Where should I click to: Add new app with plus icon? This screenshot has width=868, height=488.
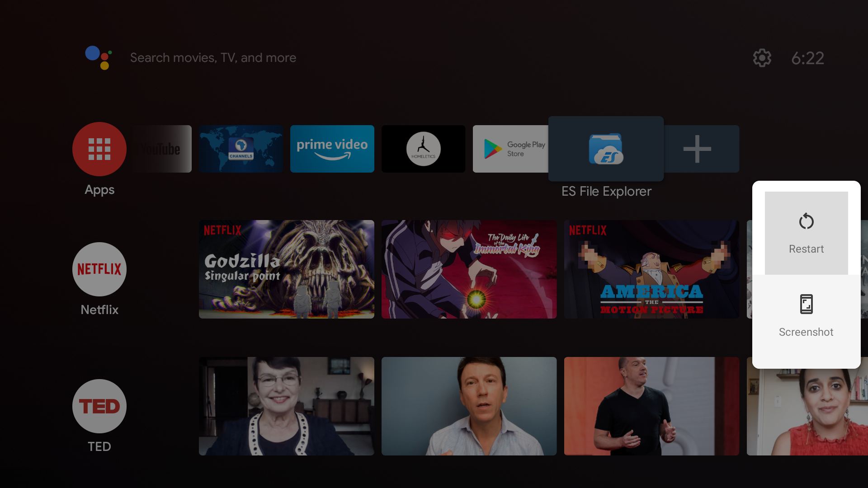coord(696,148)
